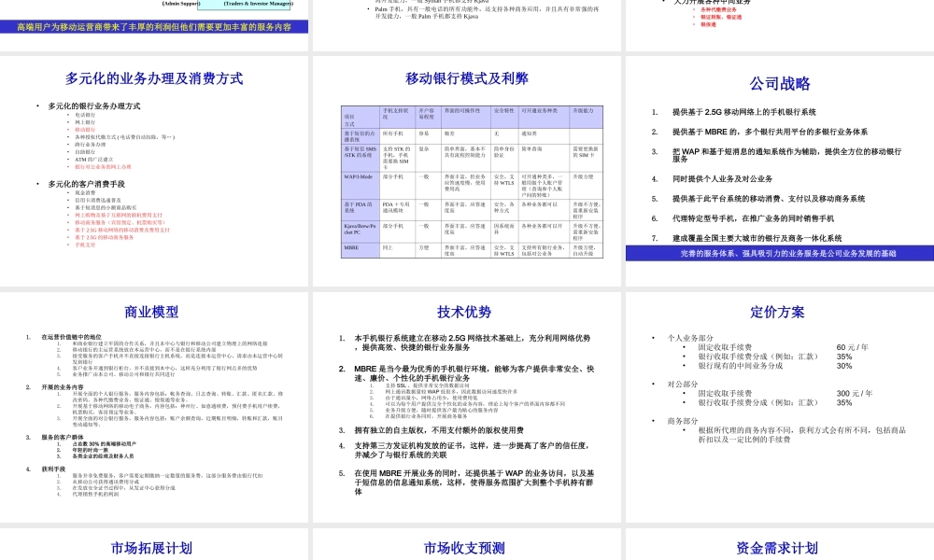Click strategy item 提供基于 2.5G 移动网络上的手机银行系统

pos(744,112)
